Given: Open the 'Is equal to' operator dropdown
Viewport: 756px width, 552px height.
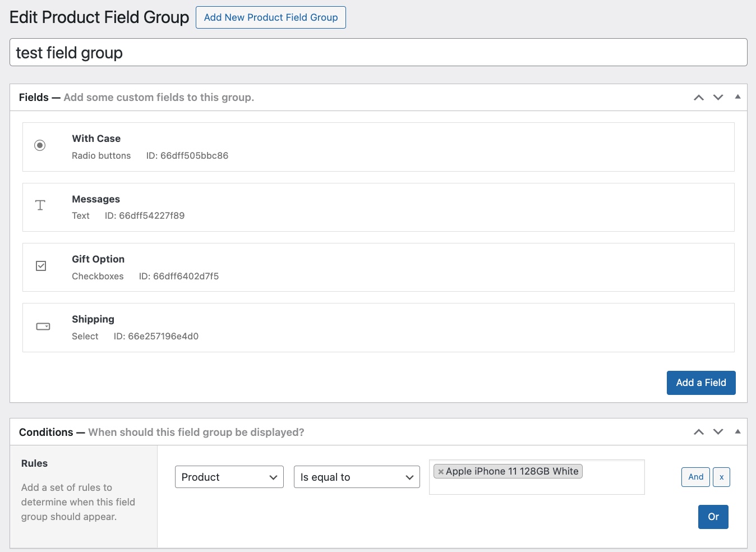Looking at the screenshot, I should click(x=357, y=477).
